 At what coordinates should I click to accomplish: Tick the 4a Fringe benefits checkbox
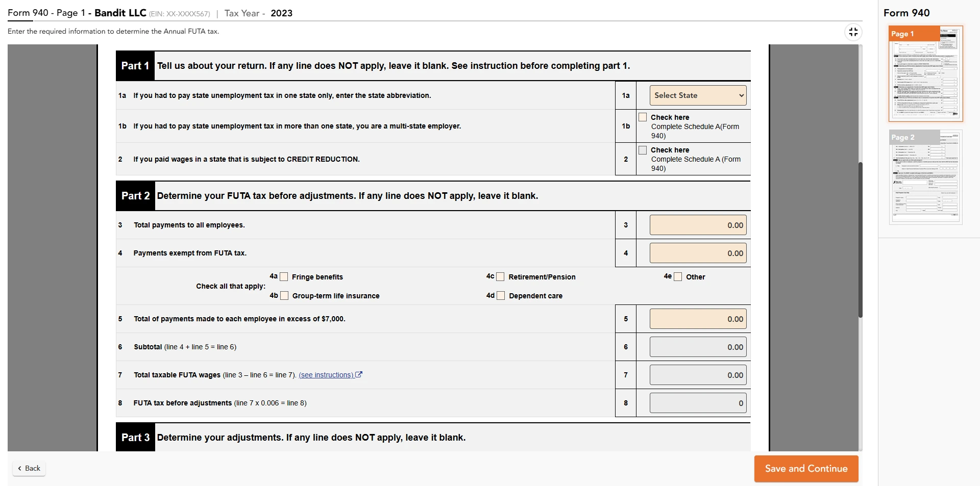point(284,277)
